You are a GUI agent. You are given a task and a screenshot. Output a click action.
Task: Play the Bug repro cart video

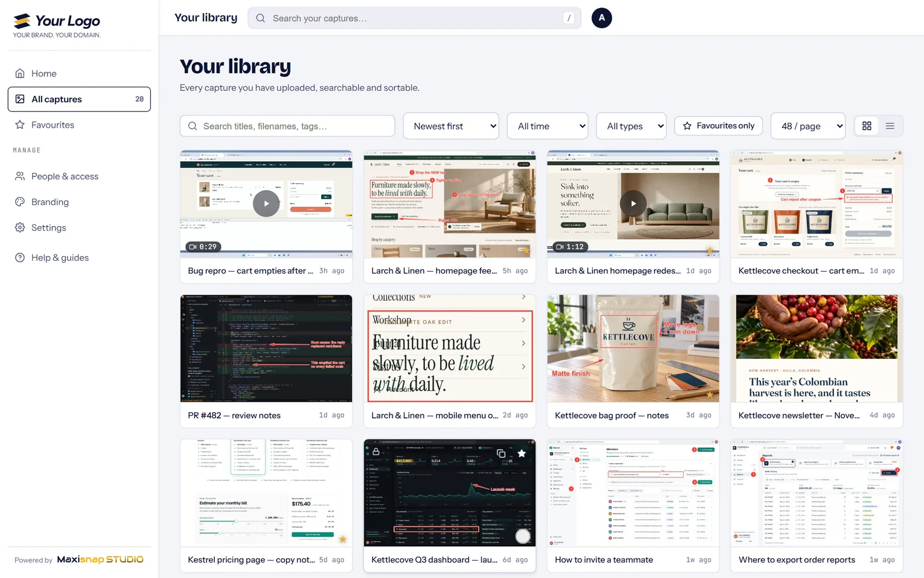pyautogui.click(x=266, y=203)
